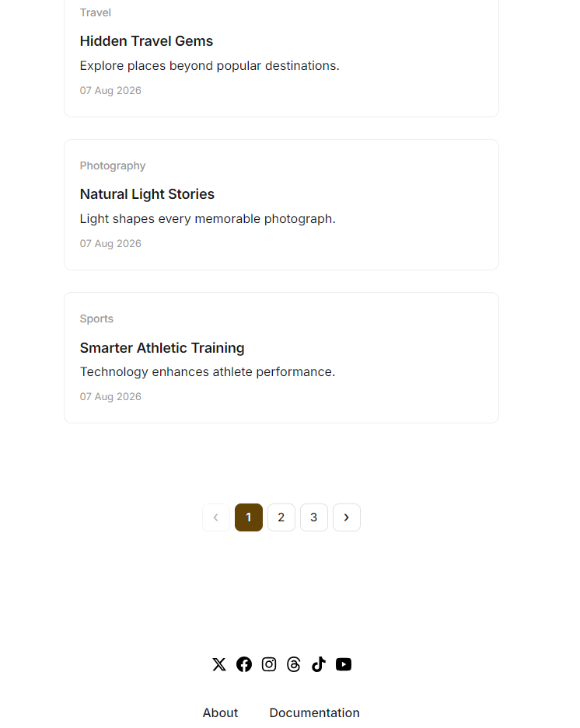Click the Photography category label
The width and height of the screenshot is (580, 728).
coord(113,165)
